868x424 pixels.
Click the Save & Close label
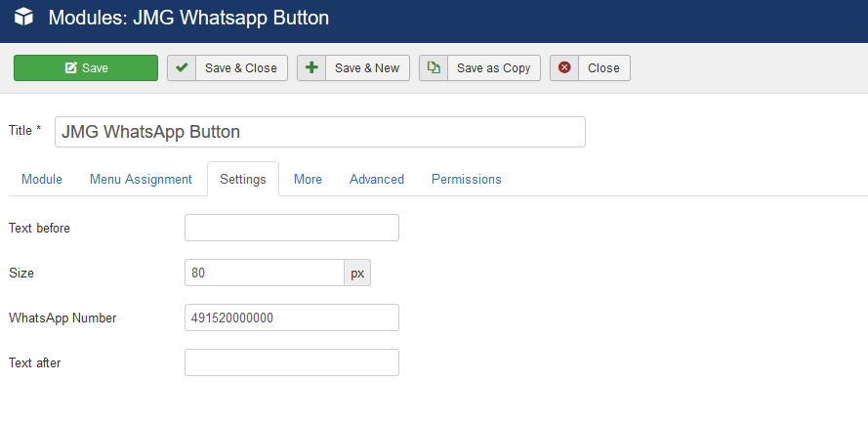click(x=241, y=68)
